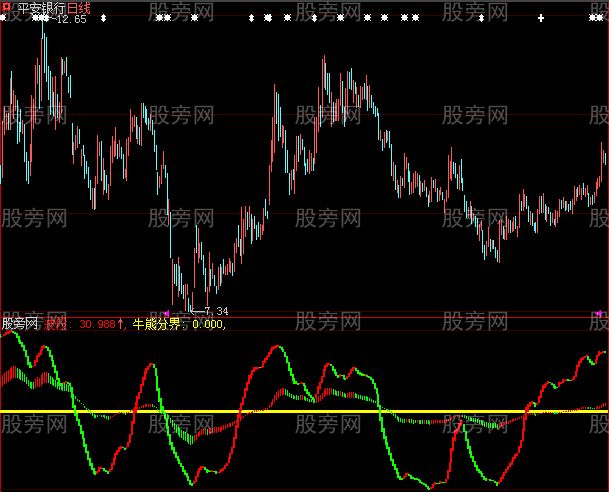Click the magenta arrow at the indicator panel's right edge
This screenshot has width=609, height=492.
[x=598, y=314]
